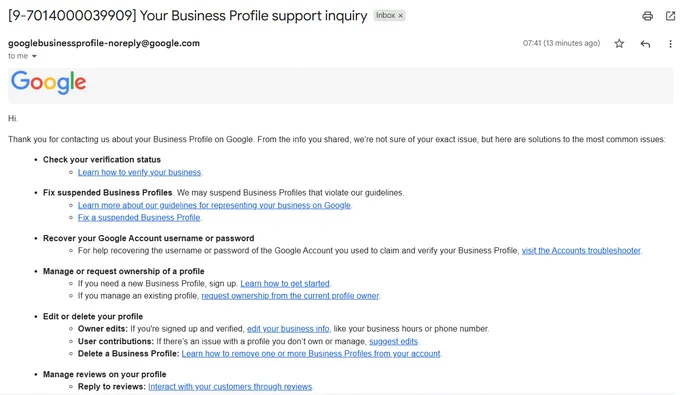Click sender address googlebusinessprofile-noreply@google.com
This screenshot has width=680, height=395.
104,43
